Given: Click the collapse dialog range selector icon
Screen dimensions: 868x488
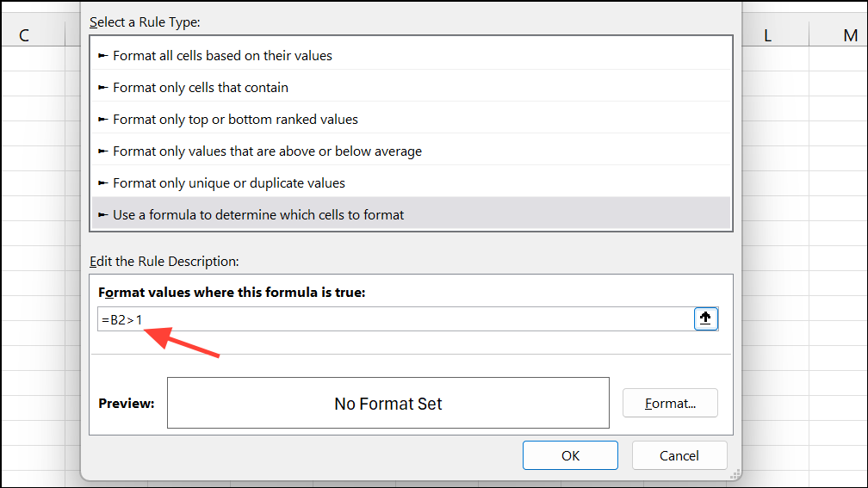Looking at the screenshot, I should 705,318.
